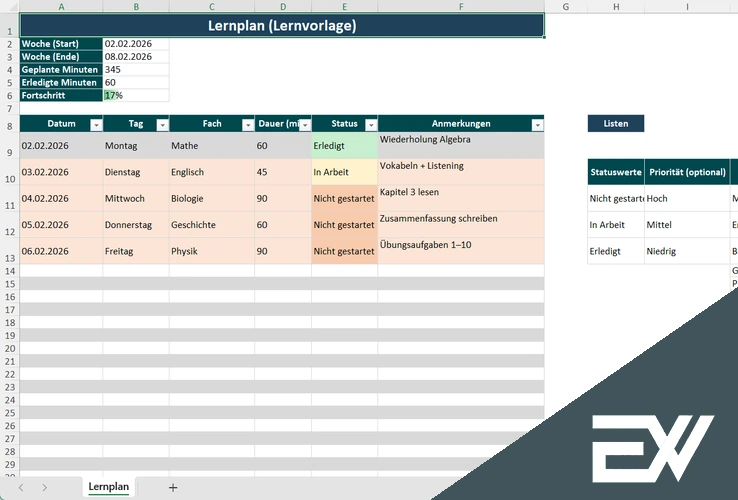
Task: Click the Lernplan (Lernvorlage) title cell
Action: 281,26
